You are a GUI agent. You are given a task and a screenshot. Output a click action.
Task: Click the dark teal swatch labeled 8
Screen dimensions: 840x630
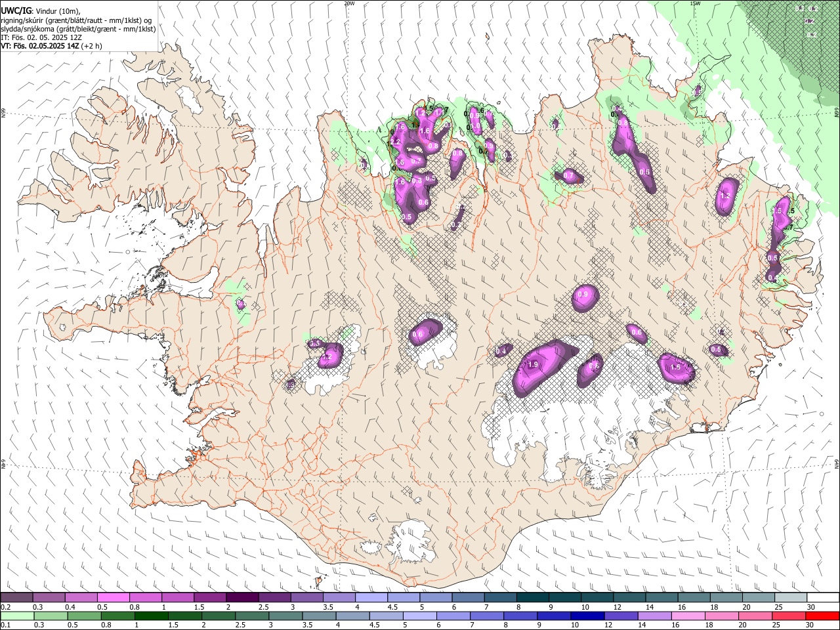tap(533, 598)
